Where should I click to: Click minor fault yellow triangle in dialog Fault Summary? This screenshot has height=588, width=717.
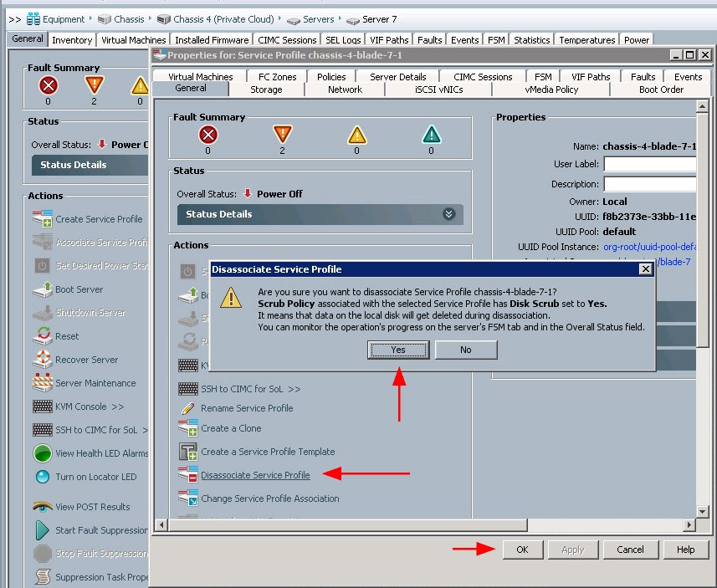point(356,135)
